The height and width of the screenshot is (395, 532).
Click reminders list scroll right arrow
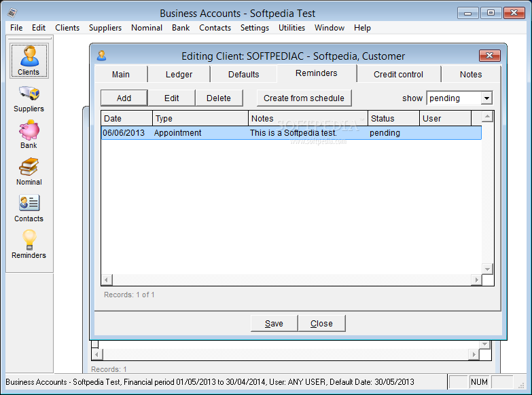click(476, 280)
